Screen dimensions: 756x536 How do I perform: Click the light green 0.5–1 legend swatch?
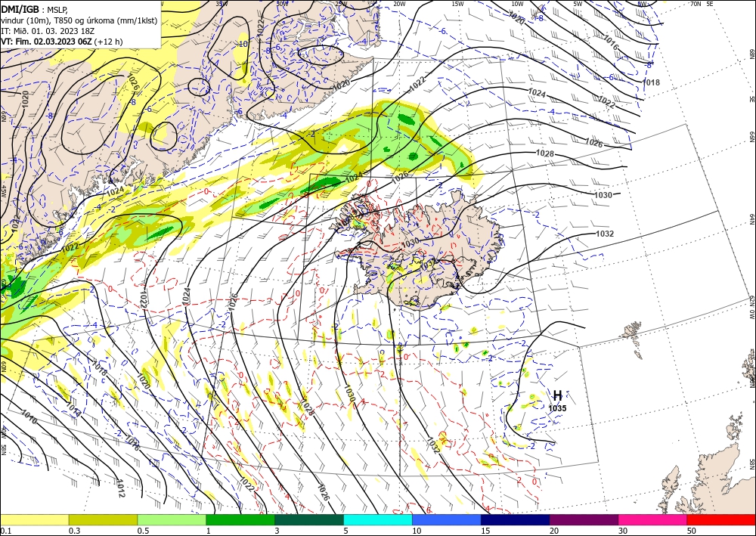click(x=172, y=519)
